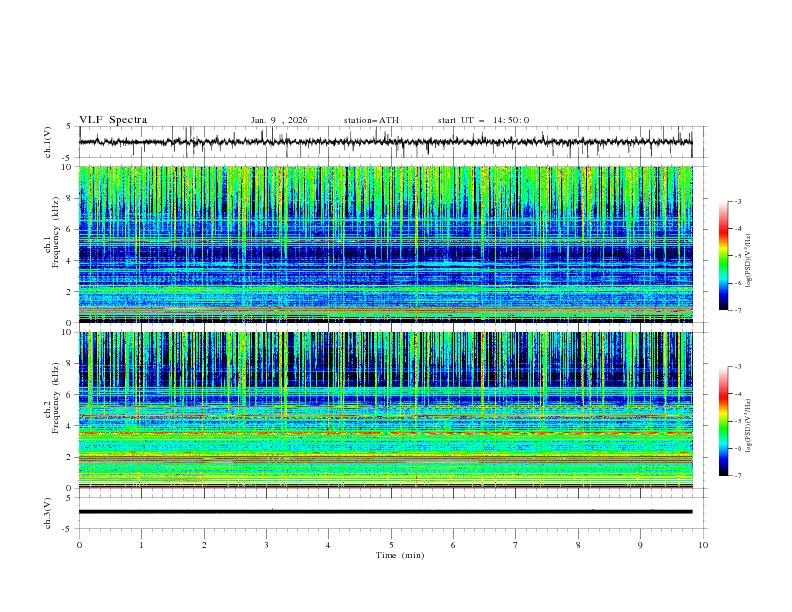Click the 8 minute tick label
Image resolution: width=792 pixels, height=612 pixels.
(578, 544)
